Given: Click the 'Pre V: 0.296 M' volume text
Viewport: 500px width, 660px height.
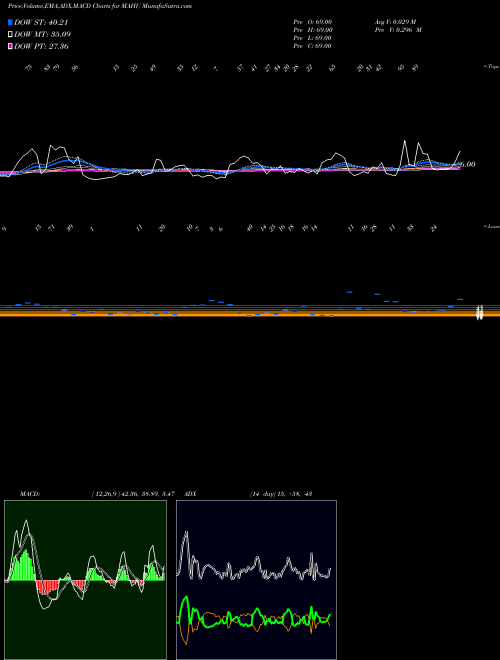Looking at the screenshot, I should coord(398,30).
